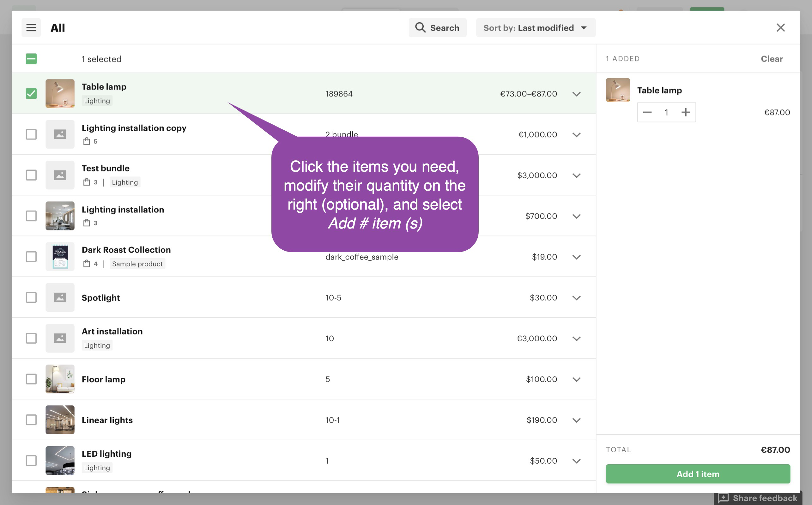Expand the Dark Roast Collection details
812x505 pixels.
coord(576,257)
